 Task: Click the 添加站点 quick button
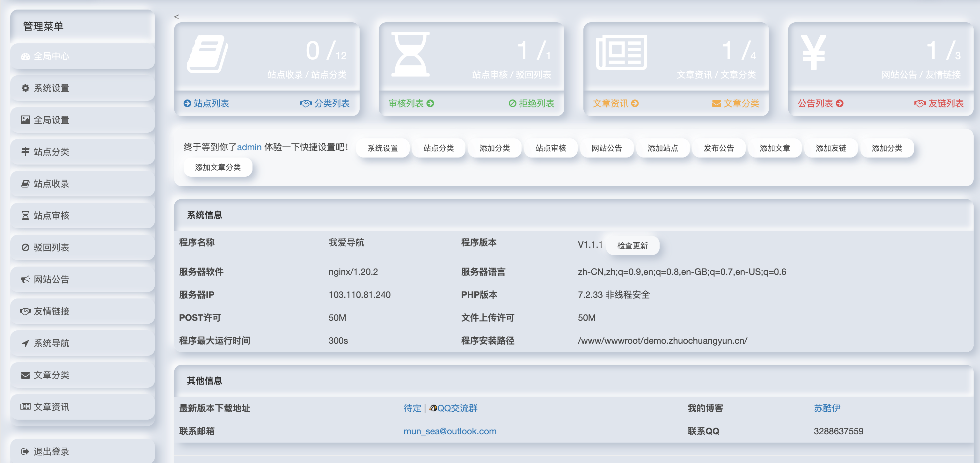click(663, 148)
